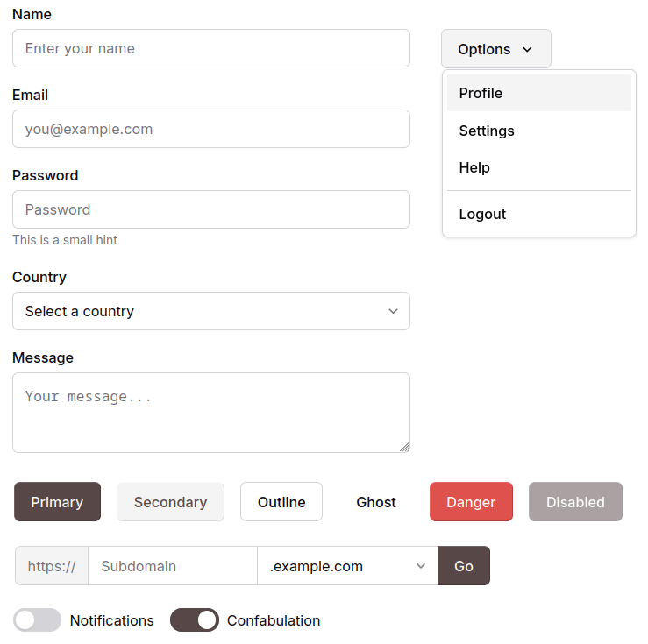Select Profile from the menu
648x644 pixels.
click(538, 93)
